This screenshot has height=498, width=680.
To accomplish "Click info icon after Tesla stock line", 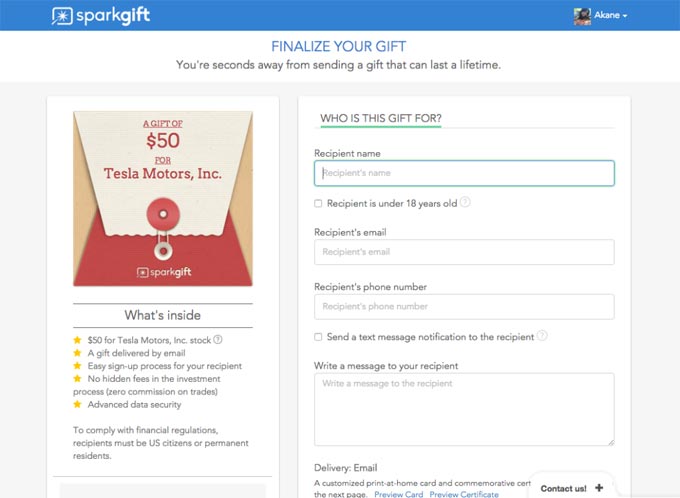I will click(x=217, y=339).
